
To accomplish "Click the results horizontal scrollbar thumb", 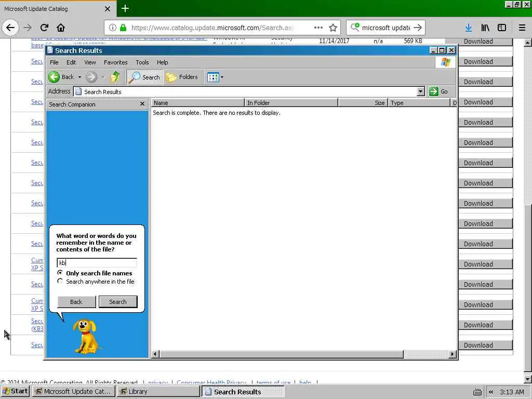I will (x=281, y=354).
